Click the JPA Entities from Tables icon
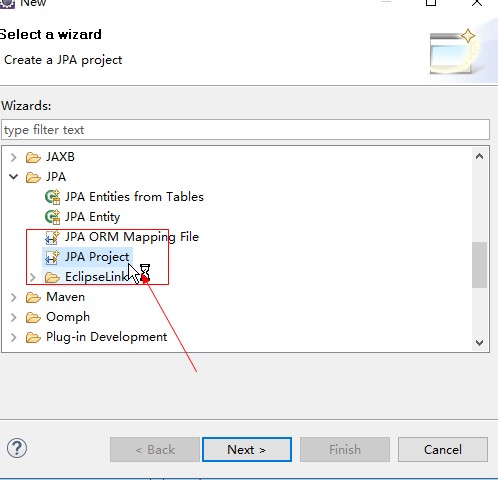This screenshot has height=480, width=498. point(52,197)
